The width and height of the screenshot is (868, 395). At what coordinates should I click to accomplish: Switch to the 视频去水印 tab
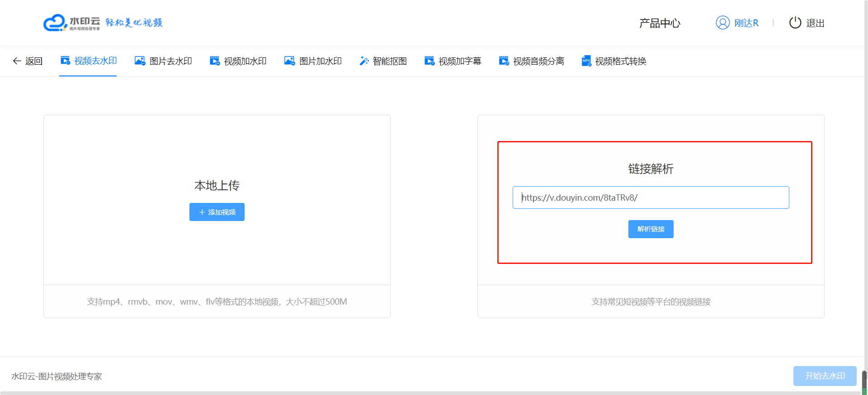click(x=88, y=61)
